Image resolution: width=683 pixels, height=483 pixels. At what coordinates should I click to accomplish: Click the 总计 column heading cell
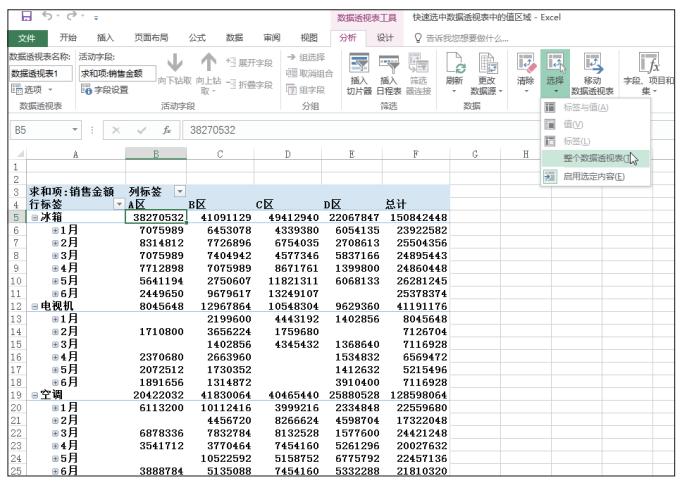416,204
